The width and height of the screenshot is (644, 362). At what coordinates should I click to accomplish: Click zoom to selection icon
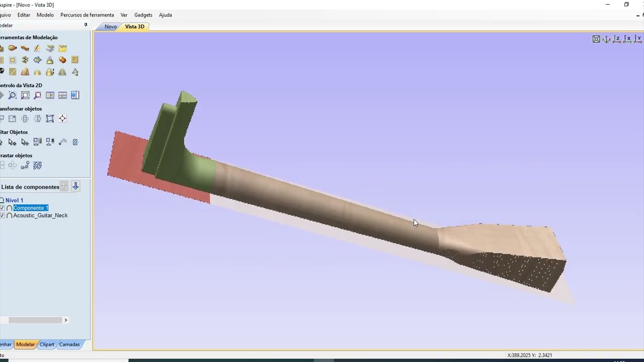37,95
